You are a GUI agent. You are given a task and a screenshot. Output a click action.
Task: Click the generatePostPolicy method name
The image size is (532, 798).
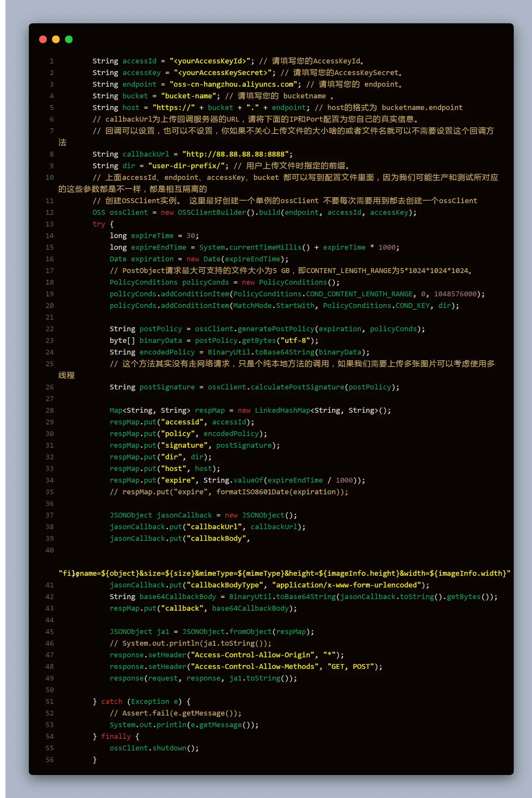[x=276, y=329]
